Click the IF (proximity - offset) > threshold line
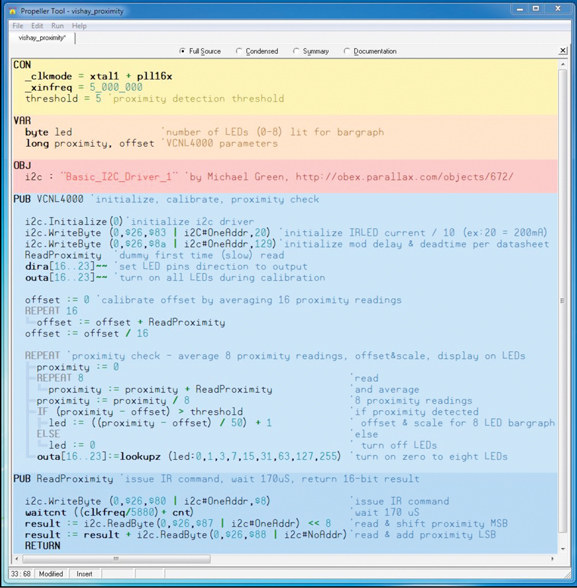The width and height of the screenshot is (577, 588). [x=140, y=412]
